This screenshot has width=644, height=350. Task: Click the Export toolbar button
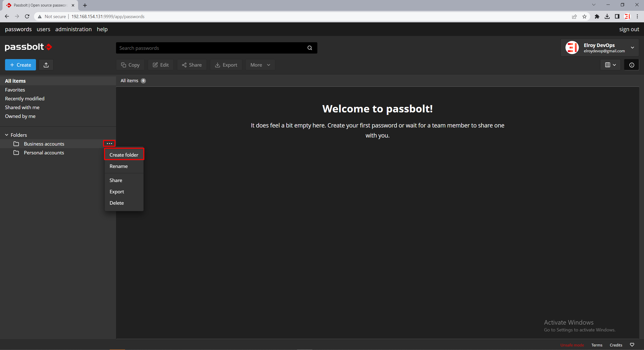(226, 65)
